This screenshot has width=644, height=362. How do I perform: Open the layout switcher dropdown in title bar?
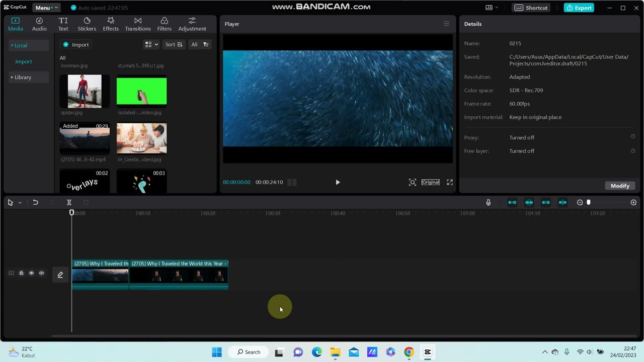point(492,8)
